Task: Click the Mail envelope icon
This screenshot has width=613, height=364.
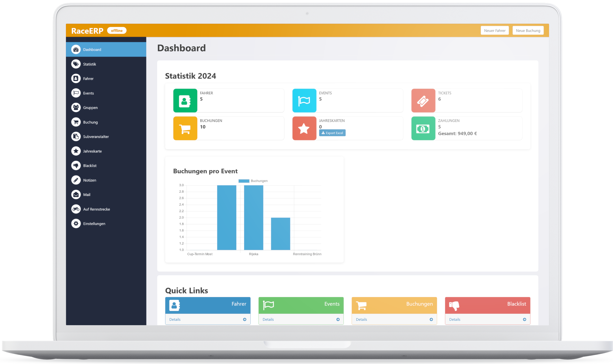Action: [76, 195]
